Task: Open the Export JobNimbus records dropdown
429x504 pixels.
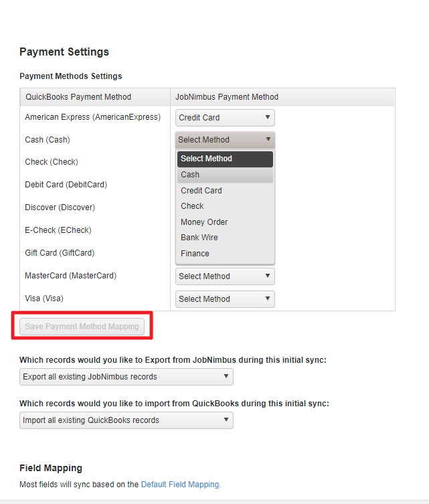Action: [126, 377]
